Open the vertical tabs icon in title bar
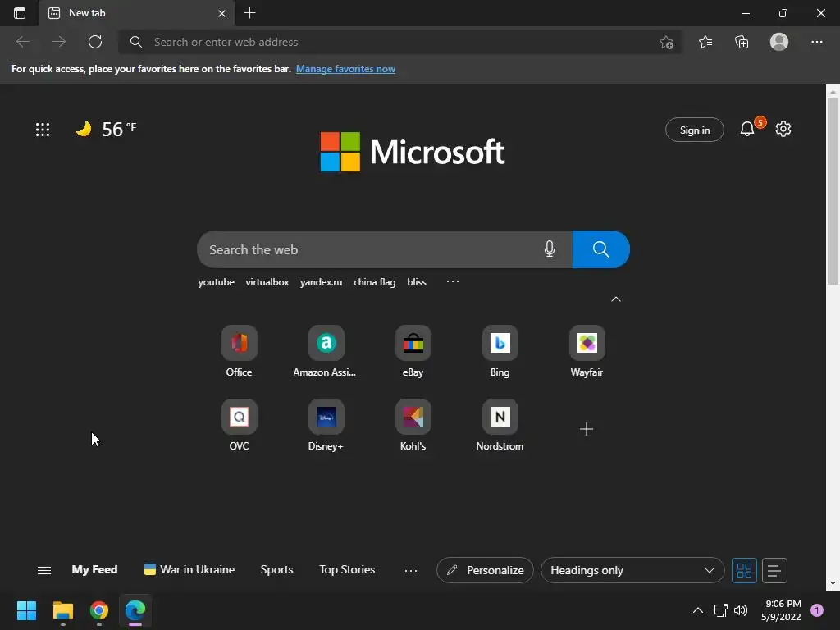Screen dimensions: 840x630 click(20, 13)
